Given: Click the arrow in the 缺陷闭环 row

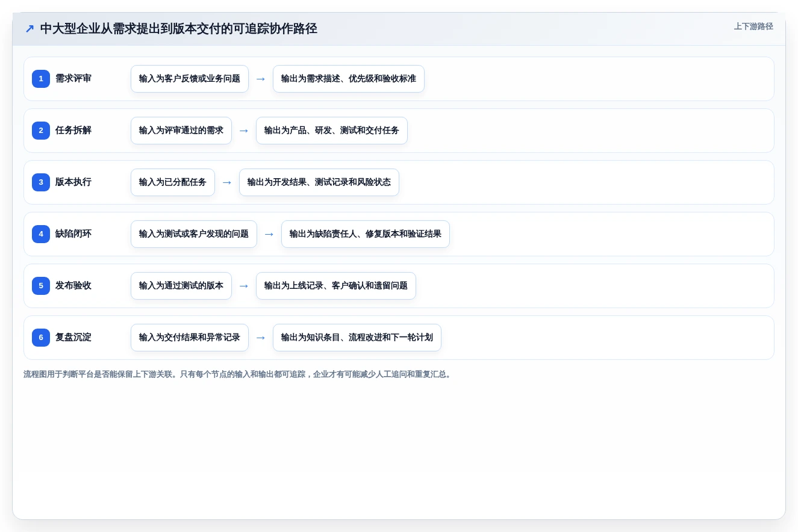Looking at the screenshot, I should (269, 234).
